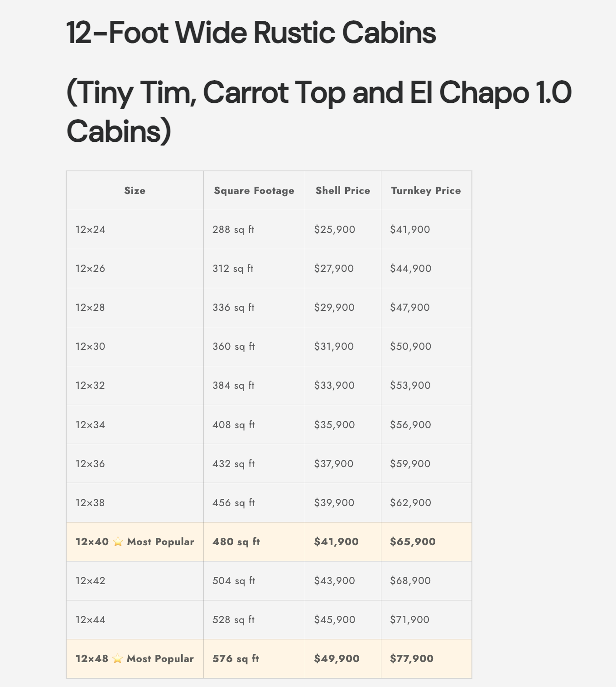Click the $53,900 turnkey price
Screen dimensions: 616x687
pyautogui.click(x=410, y=386)
